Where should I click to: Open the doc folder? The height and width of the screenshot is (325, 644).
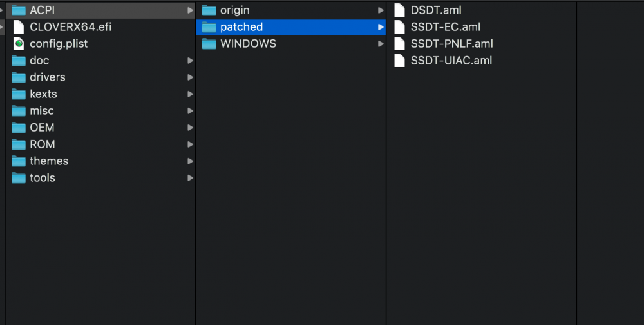39,61
